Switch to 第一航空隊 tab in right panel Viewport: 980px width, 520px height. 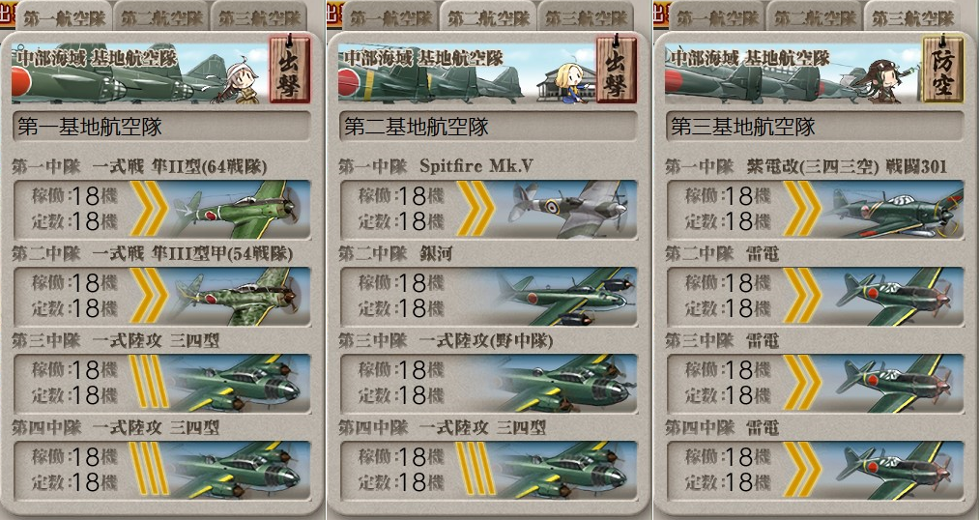pyautogui.click(x=717, y=16)
